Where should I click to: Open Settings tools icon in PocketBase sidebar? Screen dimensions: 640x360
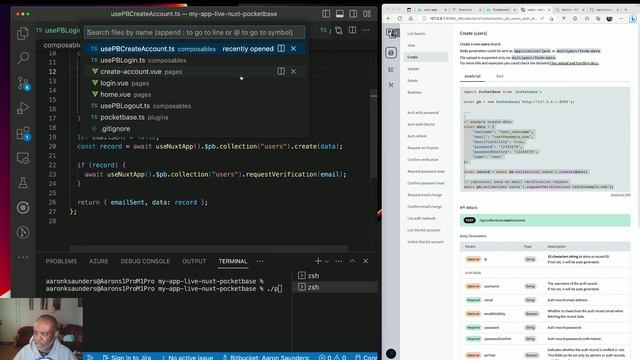pyautogui.click(x=391, y=85)
